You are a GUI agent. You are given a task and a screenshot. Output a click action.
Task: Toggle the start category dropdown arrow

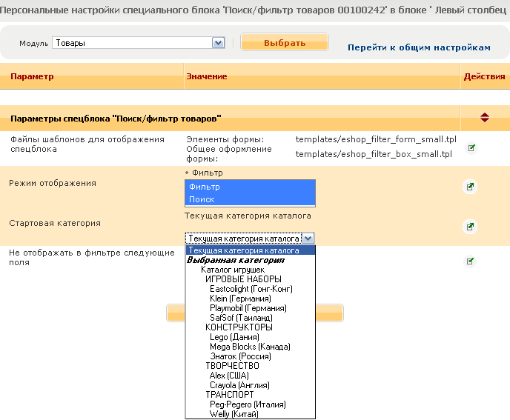(x=308, y=239)
